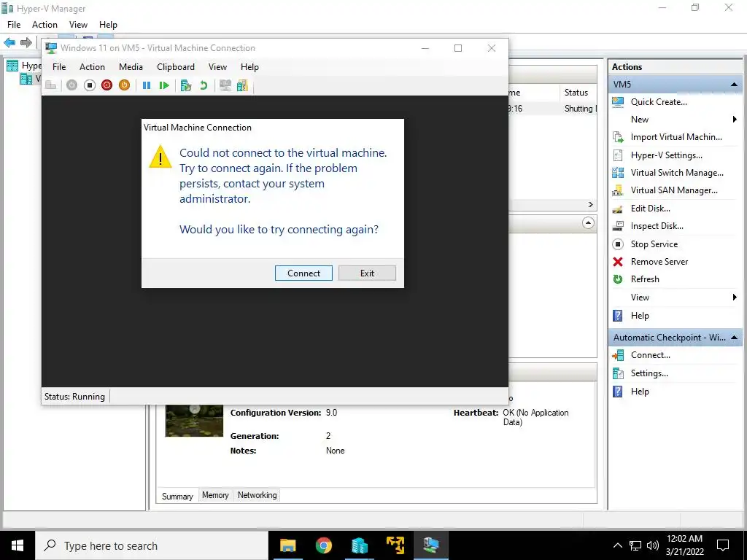Show hidden tray icons chevron
This screenshot has width=747, height=560.
(x=617, y=545)
